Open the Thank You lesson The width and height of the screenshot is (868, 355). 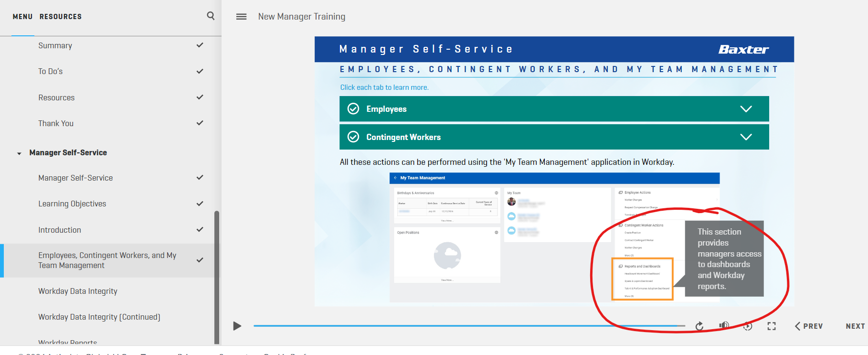tap(56, 123)
